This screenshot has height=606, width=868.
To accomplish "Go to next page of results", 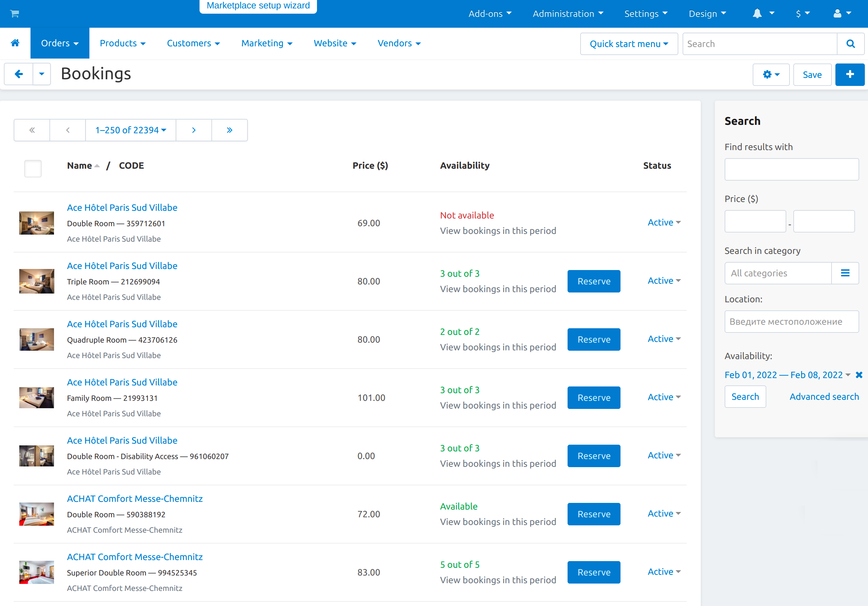I will coord(194,130).
